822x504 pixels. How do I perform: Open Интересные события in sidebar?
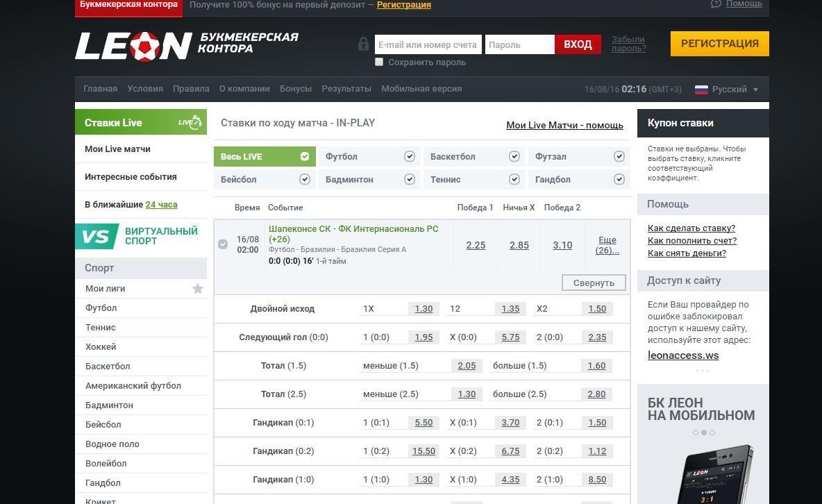click(131, 177)
